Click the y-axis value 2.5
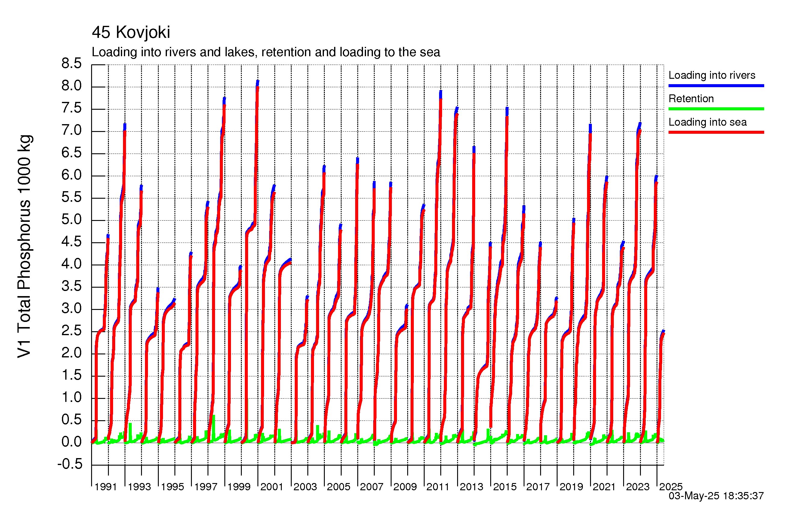812x511 pixels. click(72, 331)
